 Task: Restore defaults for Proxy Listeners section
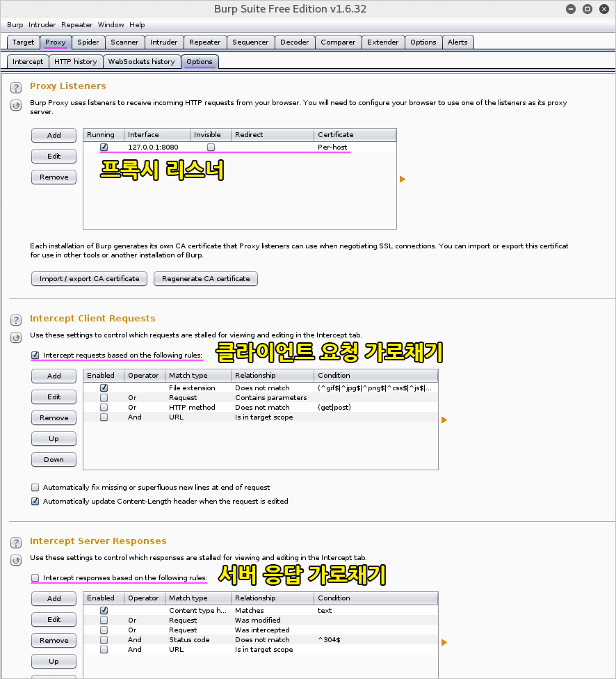coord(16,105)
